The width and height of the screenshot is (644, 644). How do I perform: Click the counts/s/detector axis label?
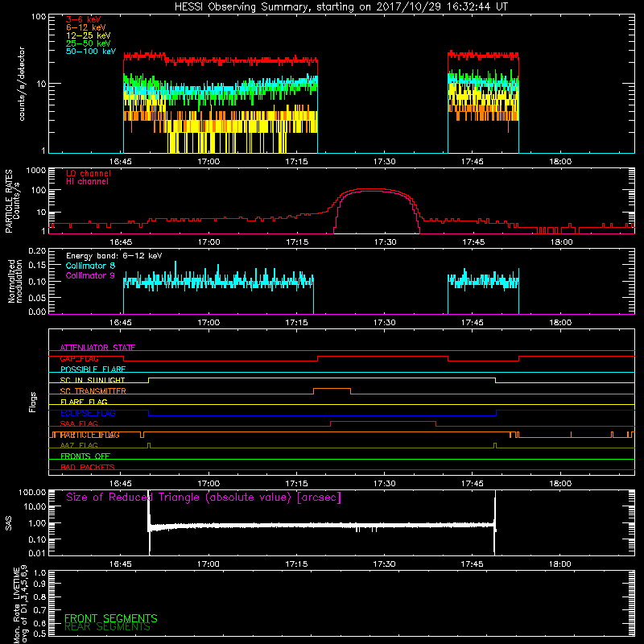(x=22, y=84)
